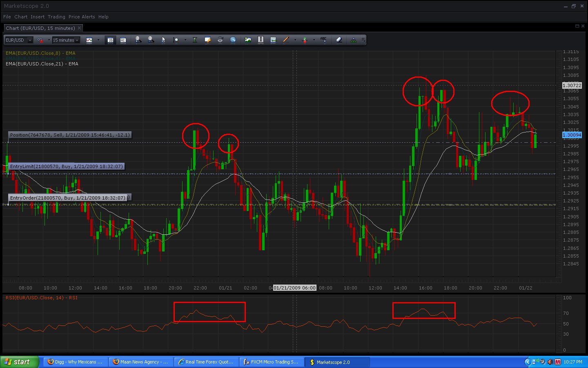Click the 01/21/2009 06:00 time marker
This screenshot has width=588, height=368.
[x=294, y=288]
